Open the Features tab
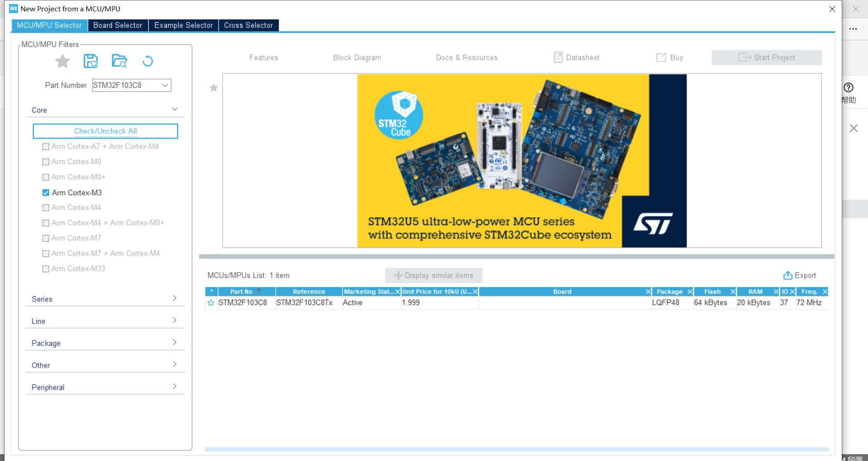 click(264, 58)
